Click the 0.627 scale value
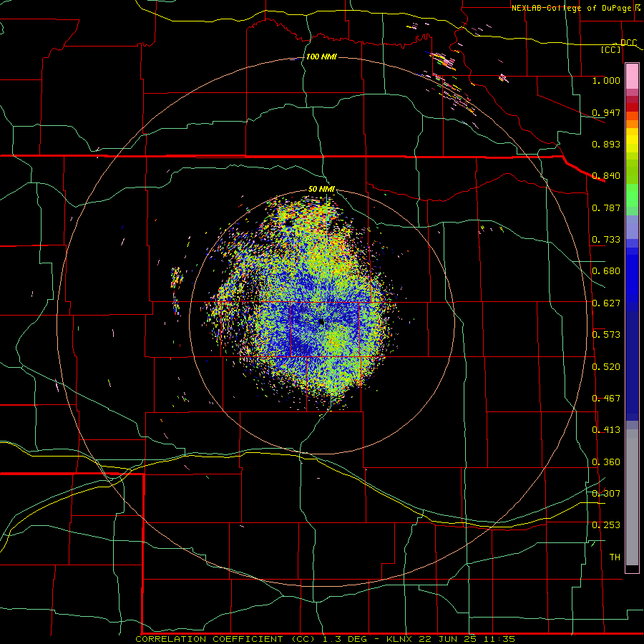 click(606, 303)
